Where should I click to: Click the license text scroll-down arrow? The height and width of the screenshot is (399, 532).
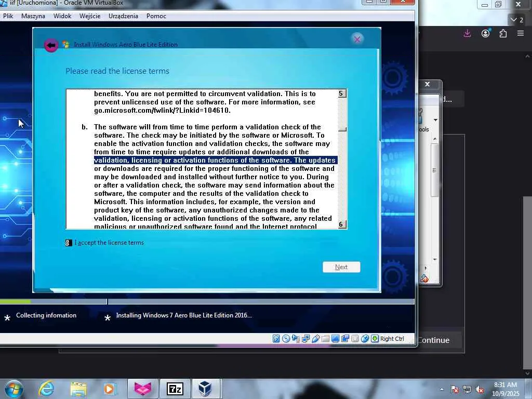pyautogui.click(x=342, y=224)
